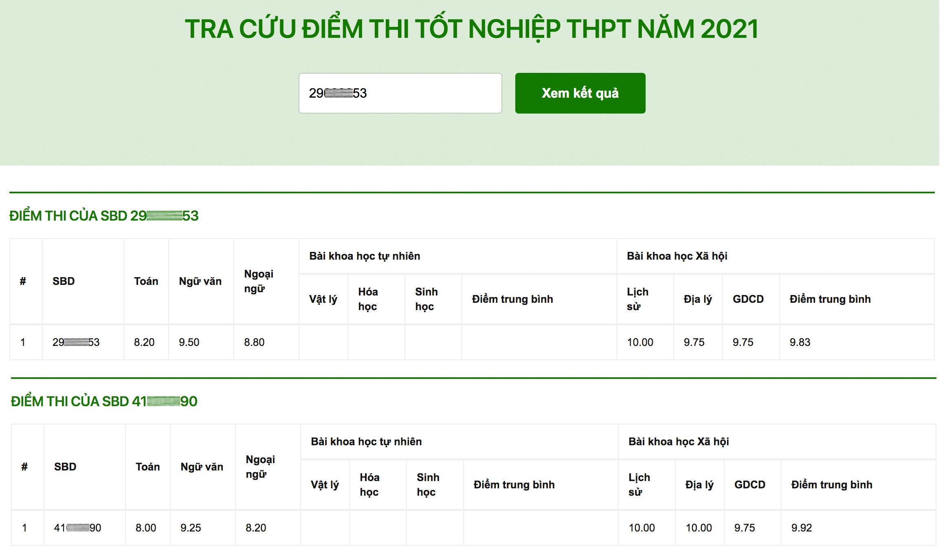The height and width of the screenshot is (560, 945).
Task: Click "GDCD" column header in SBD 41…90 table
Action: tap(749, 485)
